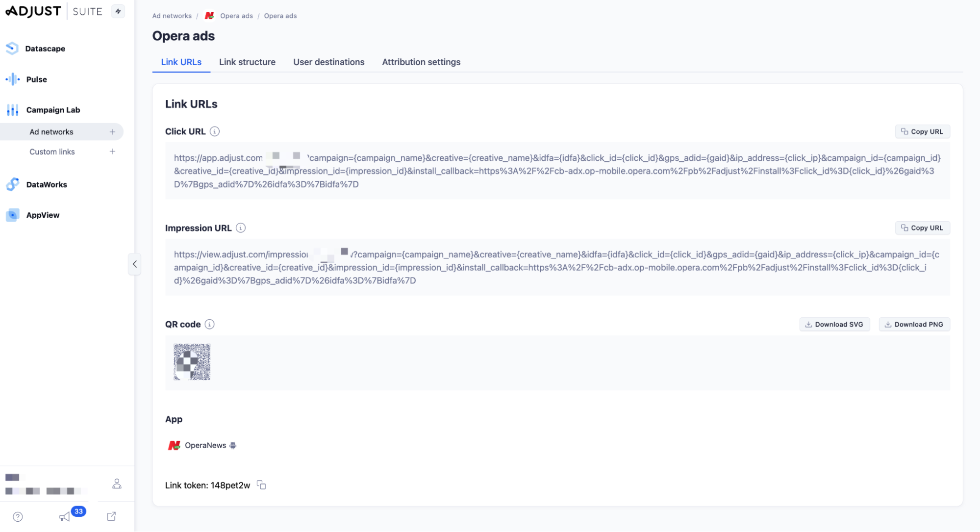Screen dimensions: 980x532
Task: Add a new ad network with plus
Action: pyautogui.click(x=112, y=132)
